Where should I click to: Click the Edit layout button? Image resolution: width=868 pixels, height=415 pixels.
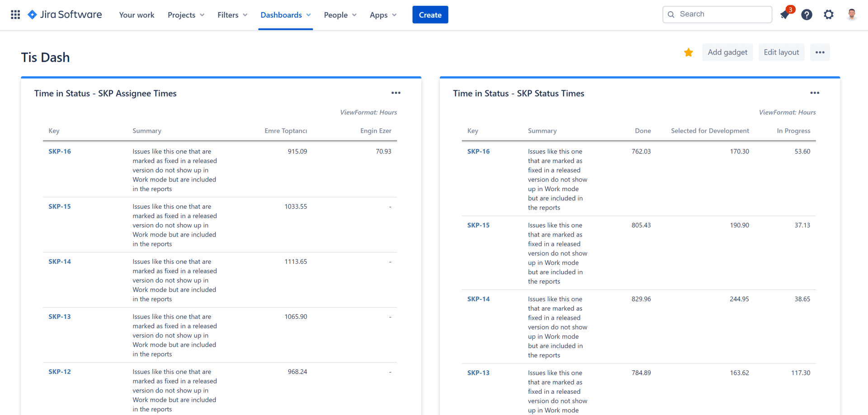pyautogui.click(x=781, y=52)
